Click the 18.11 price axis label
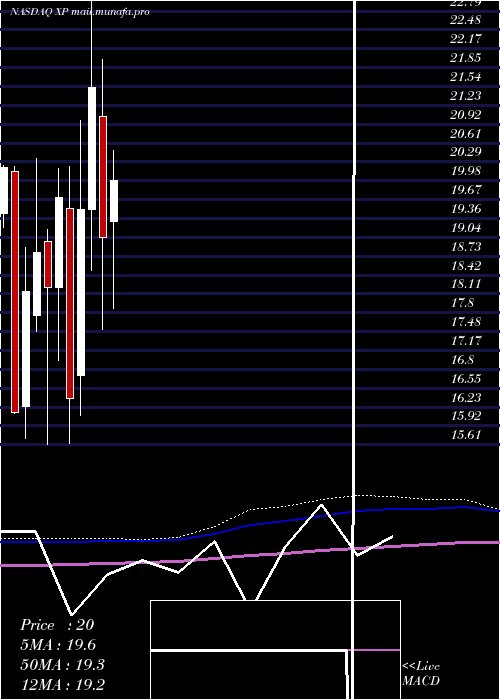Screen dimensions: 500x700 click(x=466, y=284)
